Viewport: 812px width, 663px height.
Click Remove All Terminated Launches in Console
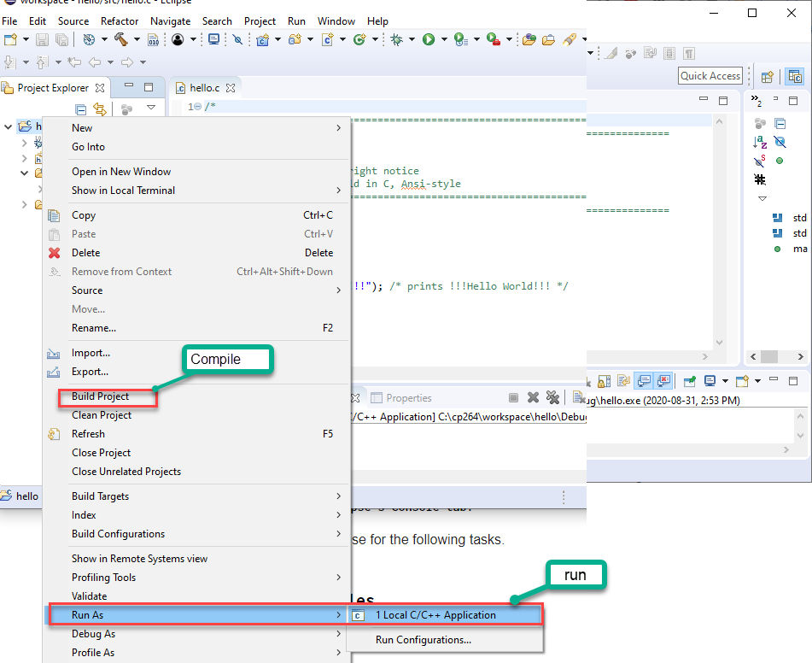tap(552, 397)
